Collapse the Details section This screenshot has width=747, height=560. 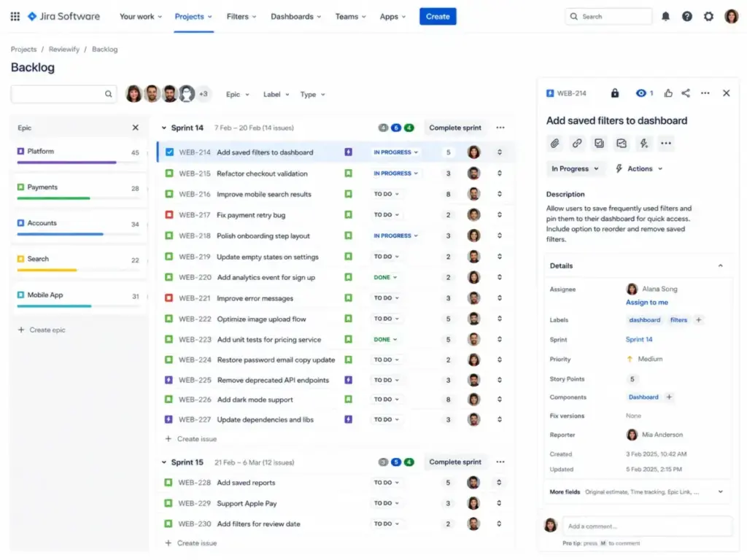point(720,265)
